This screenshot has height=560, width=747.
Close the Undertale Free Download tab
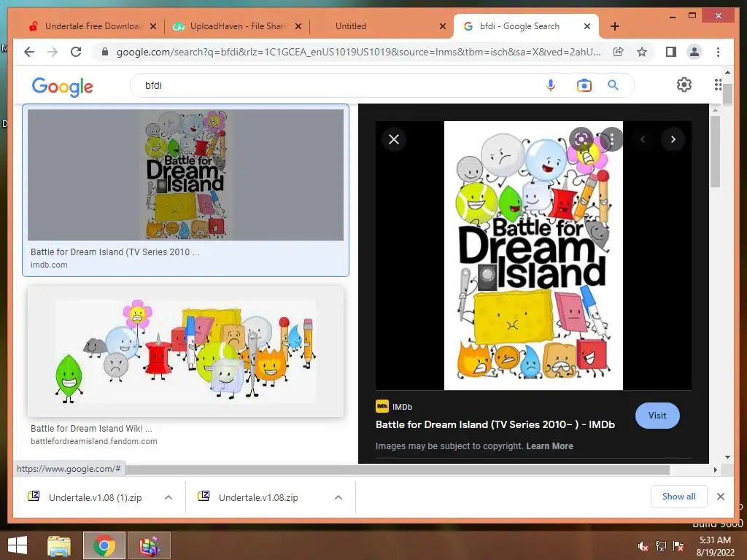[x=153, y=26]
